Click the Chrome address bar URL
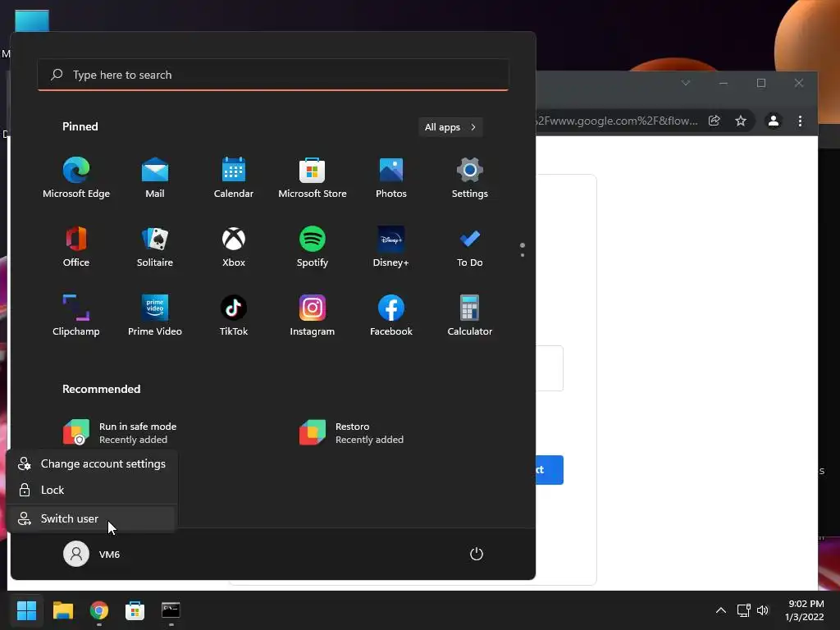Screen dimensions: 840x630 coord(618,121)
